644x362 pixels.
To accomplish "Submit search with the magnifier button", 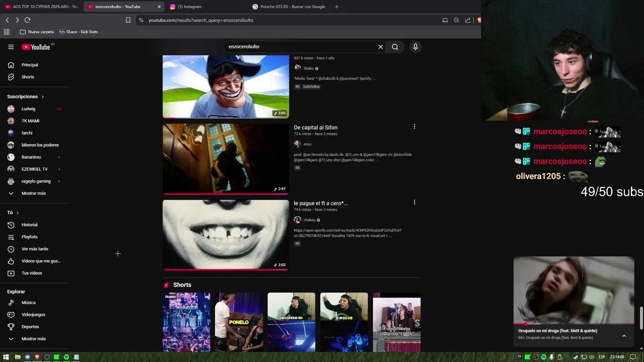I will (x=395, y=47).
